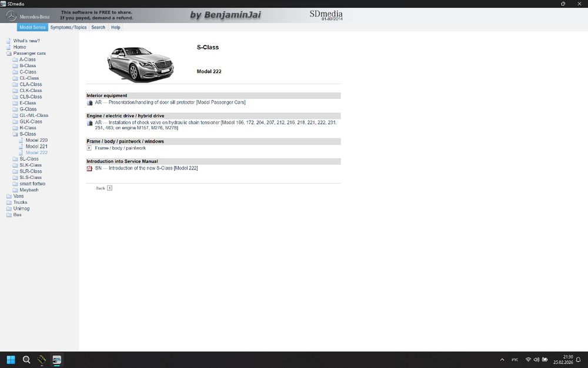
Task: Click the Trucks folder icon
Action: (x=9, y=202)
